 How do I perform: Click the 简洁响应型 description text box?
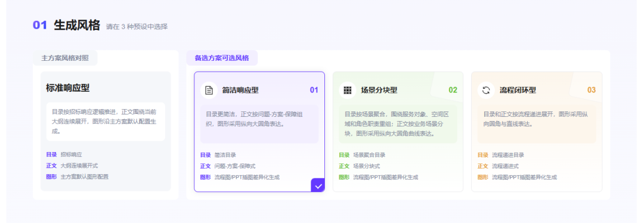[x=259, y=124]
